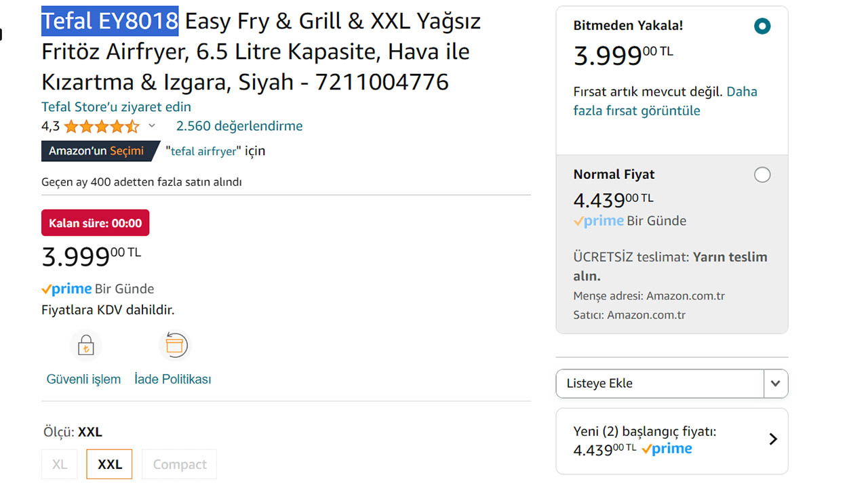
Task: Click the İade Politikası return icon
Action: coord(175,344)
